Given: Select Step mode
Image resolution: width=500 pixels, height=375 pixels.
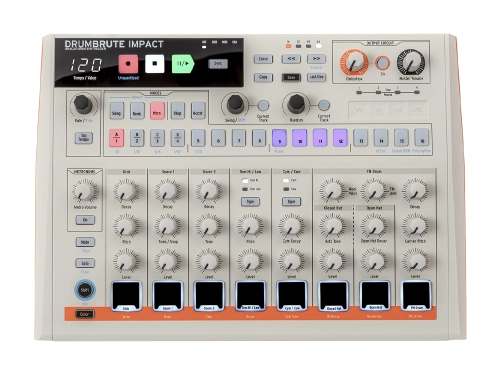Looking at the screenshot, I should pyautogui.click(x=177, y=111).
